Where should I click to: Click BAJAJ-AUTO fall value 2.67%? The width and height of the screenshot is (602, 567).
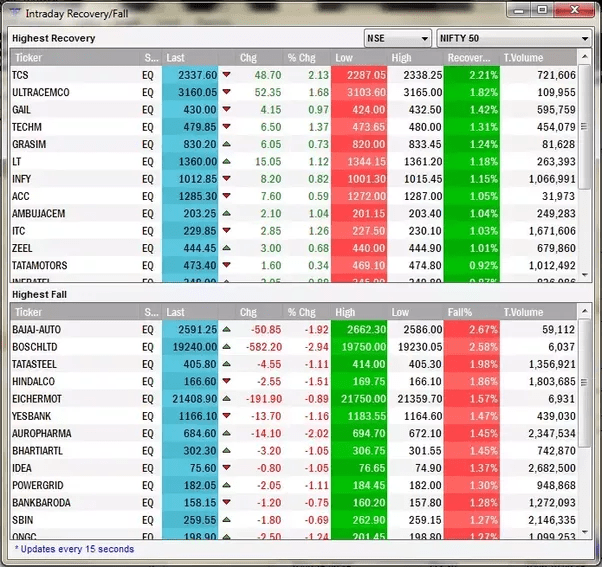pos(483,329)
